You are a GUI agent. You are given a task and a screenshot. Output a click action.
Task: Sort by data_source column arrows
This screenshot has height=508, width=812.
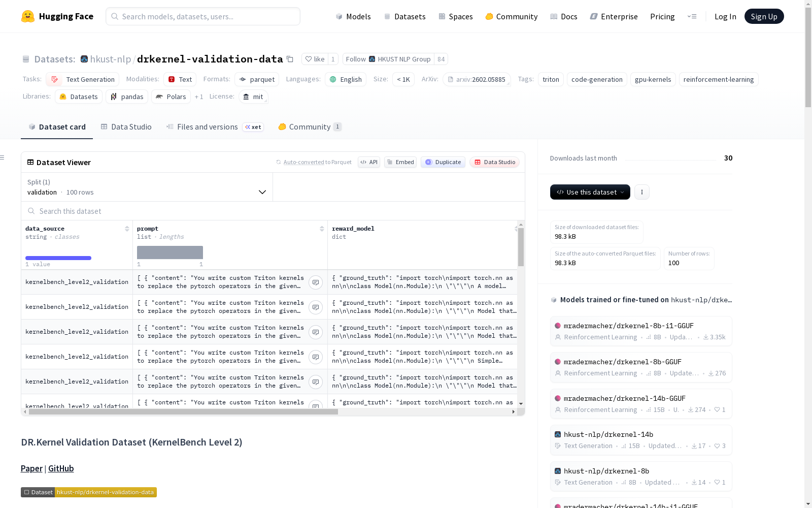127,229
